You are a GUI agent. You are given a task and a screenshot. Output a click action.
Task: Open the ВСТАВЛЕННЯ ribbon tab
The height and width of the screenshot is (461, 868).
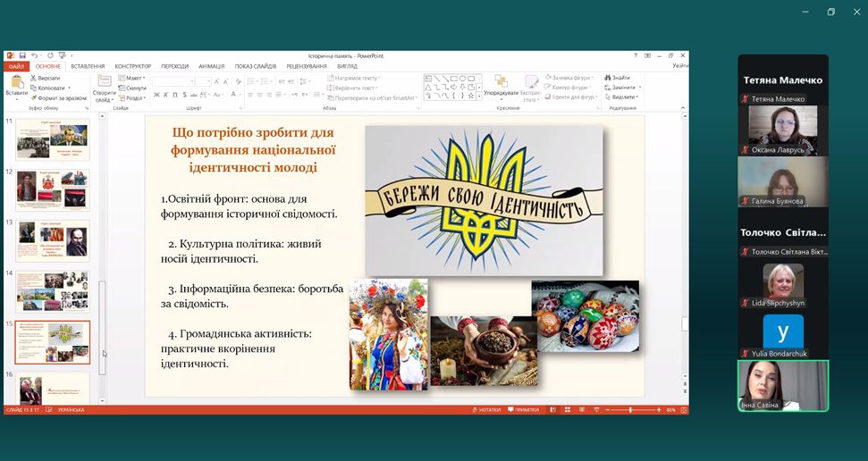point(88,66)
